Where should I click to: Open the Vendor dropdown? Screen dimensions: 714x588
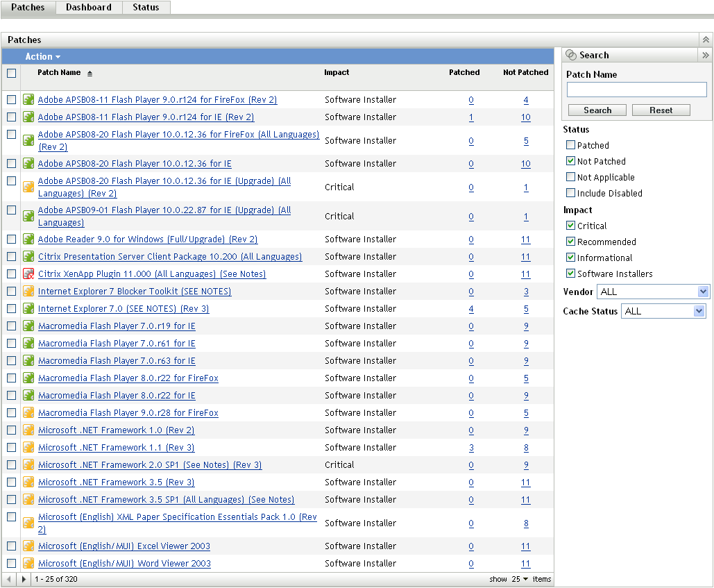[x=653, y=292]
